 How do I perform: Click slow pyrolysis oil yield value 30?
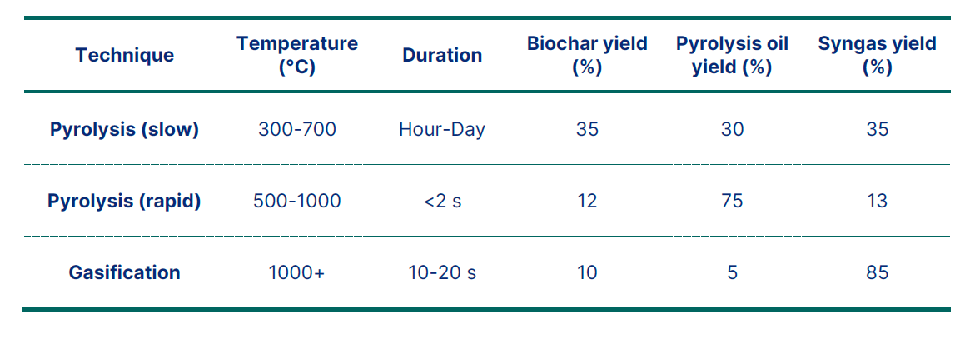tap(732, 129)
